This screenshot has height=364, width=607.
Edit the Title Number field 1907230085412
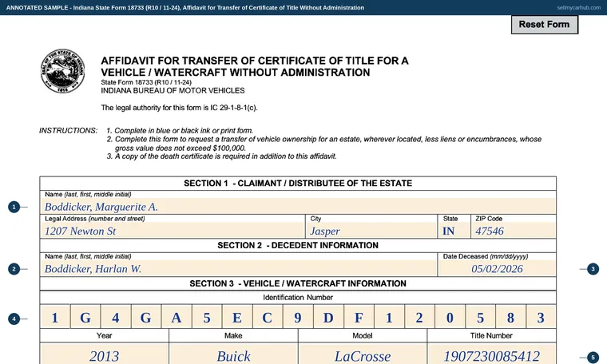[x=492, y=354]
